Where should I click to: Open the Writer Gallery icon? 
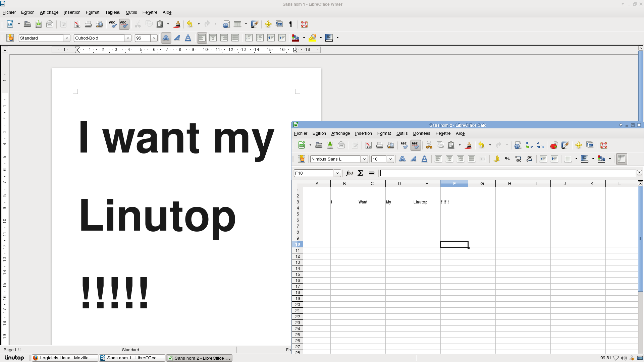[x=279, y=24]
